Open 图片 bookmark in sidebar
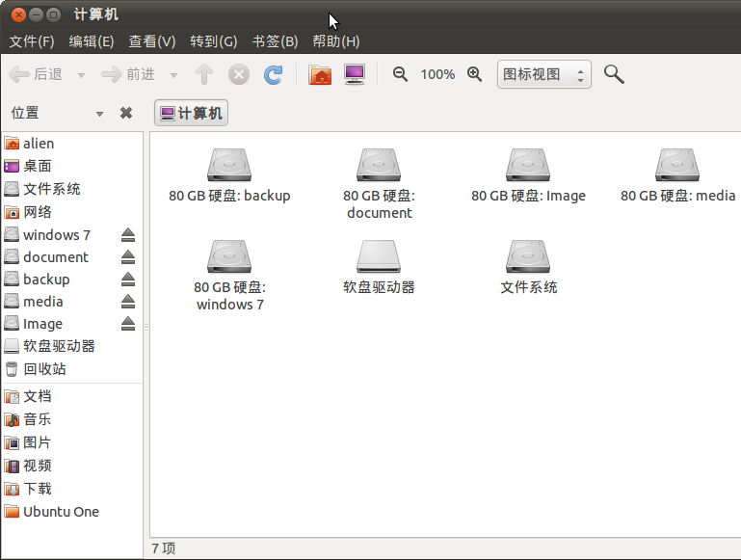Image resolution: width=741 pixels, height=560 pixels. point(72,442)
